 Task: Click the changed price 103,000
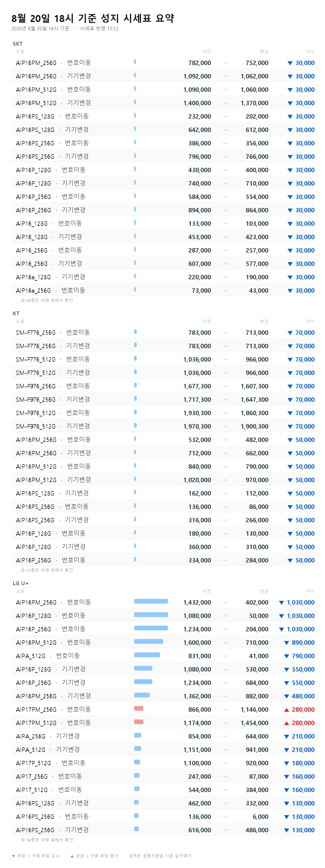click(257, 224)
